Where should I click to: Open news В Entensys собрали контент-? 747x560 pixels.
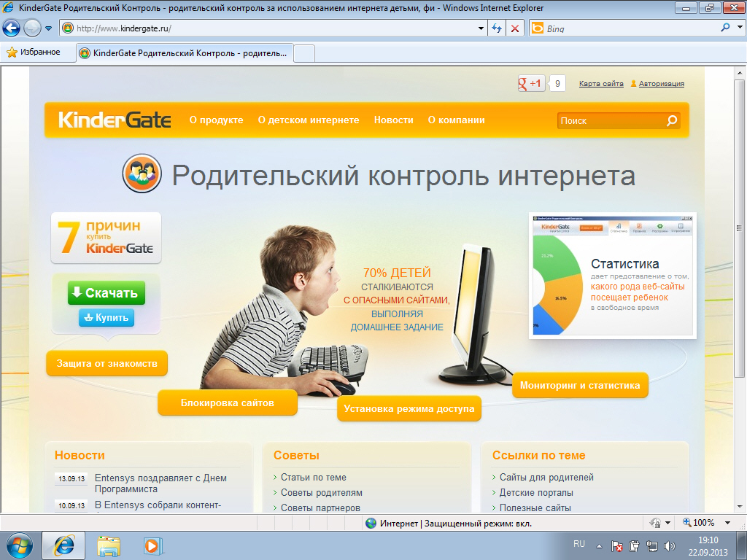pos(158,505)
